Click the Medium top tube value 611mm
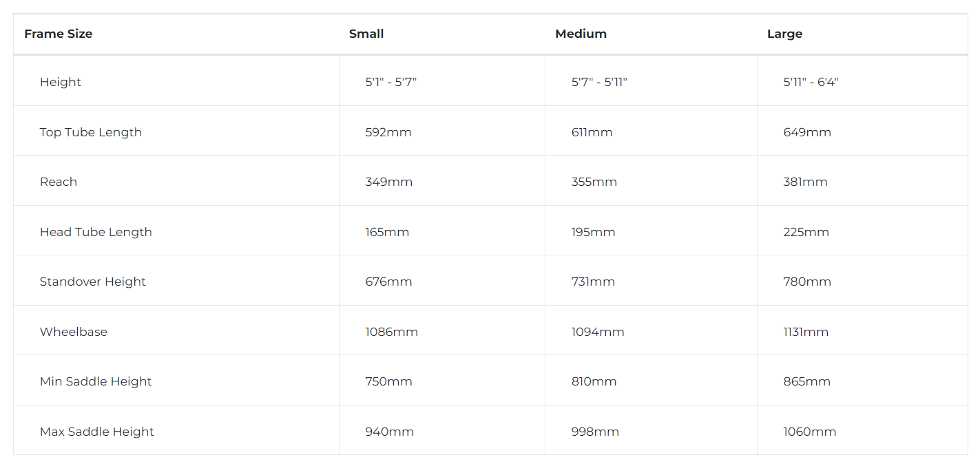Viewport: 980px width, 464px height. (x=592, y=132)
